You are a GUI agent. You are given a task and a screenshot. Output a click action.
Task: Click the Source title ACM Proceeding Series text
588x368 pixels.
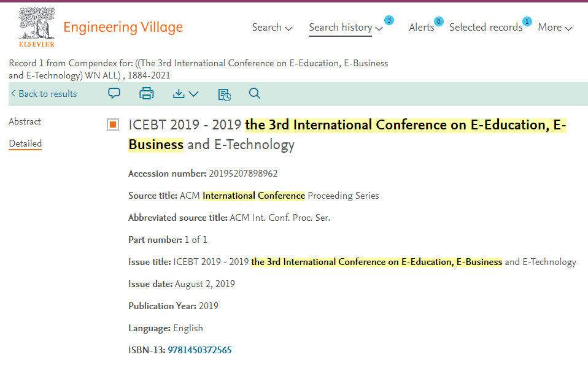pos(279,196)
